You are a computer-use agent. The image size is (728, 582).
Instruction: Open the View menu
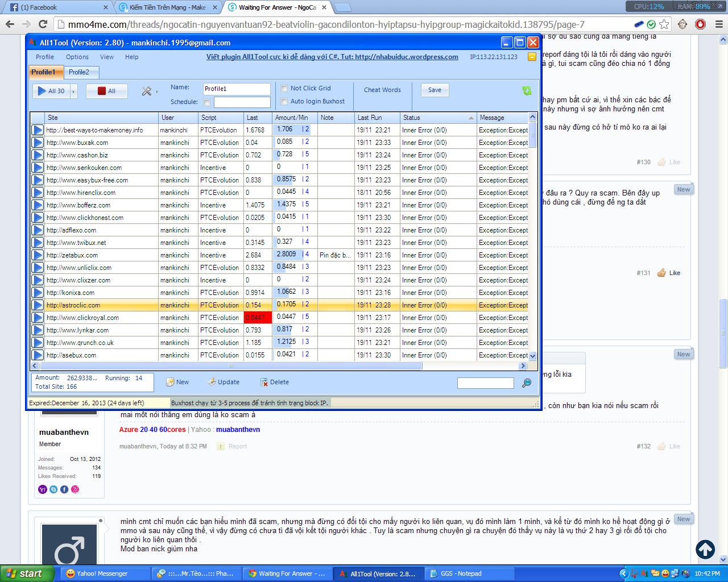[x=107, y=57]
